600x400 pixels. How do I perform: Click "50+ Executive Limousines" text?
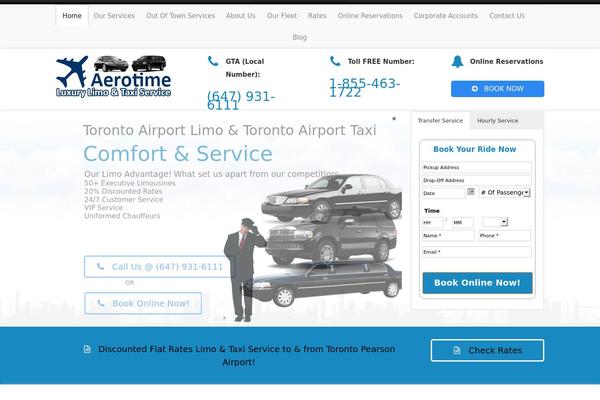click(x=130, y=183)
